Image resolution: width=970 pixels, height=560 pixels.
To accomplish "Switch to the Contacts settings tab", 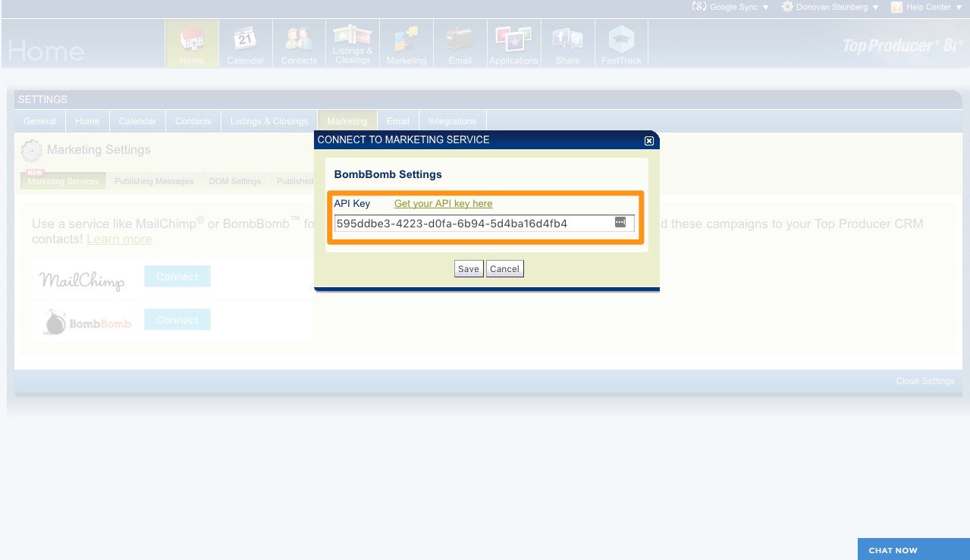I will point(193,121).
